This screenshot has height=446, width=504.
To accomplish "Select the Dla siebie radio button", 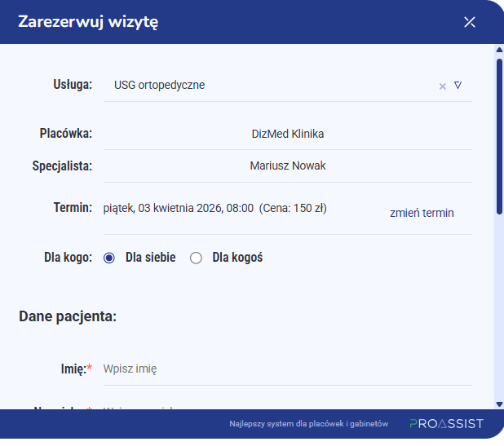I will pos(109,258).
